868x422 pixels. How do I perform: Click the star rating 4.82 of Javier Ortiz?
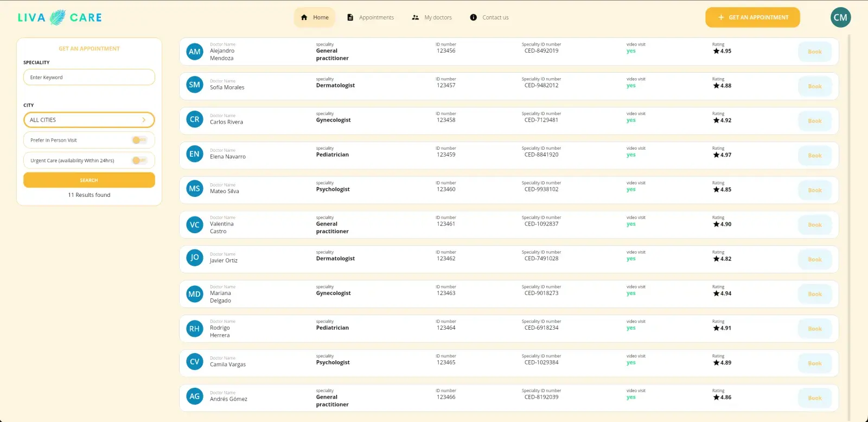point(722,259)
